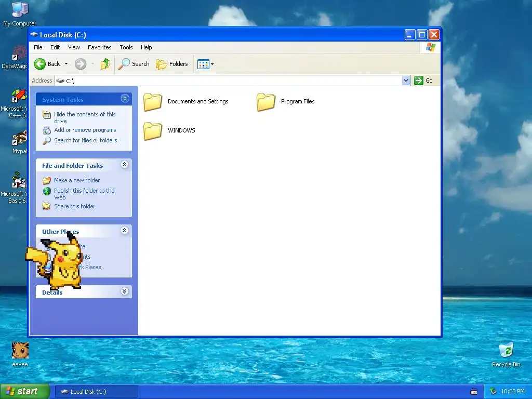Open the File menu
This screenshot has height=399, width=532.
tap(38, 47)
